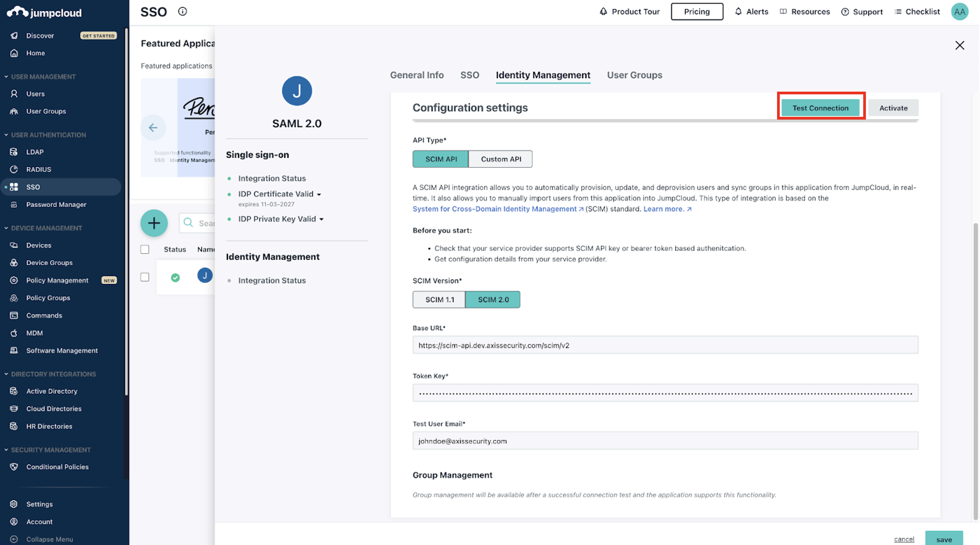Click the Policy Groups icon
This screenshot has width=980, height=545.
14,298
